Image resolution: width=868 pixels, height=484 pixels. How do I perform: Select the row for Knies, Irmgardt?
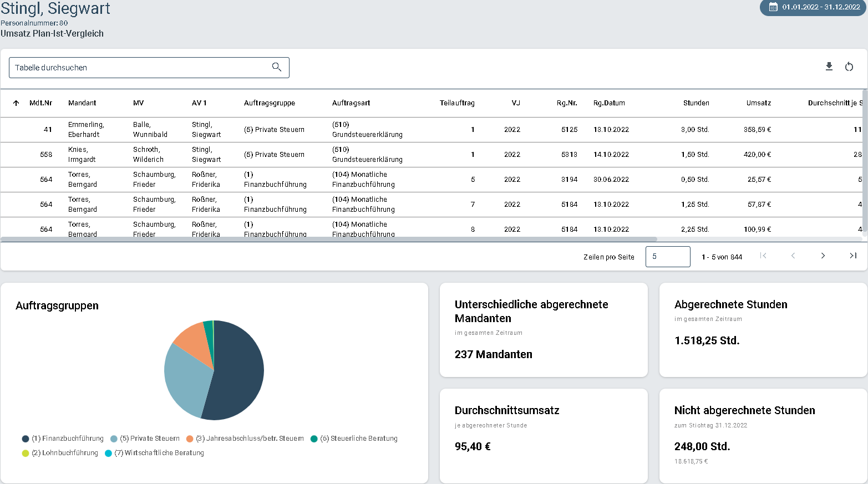pos(432,155)
